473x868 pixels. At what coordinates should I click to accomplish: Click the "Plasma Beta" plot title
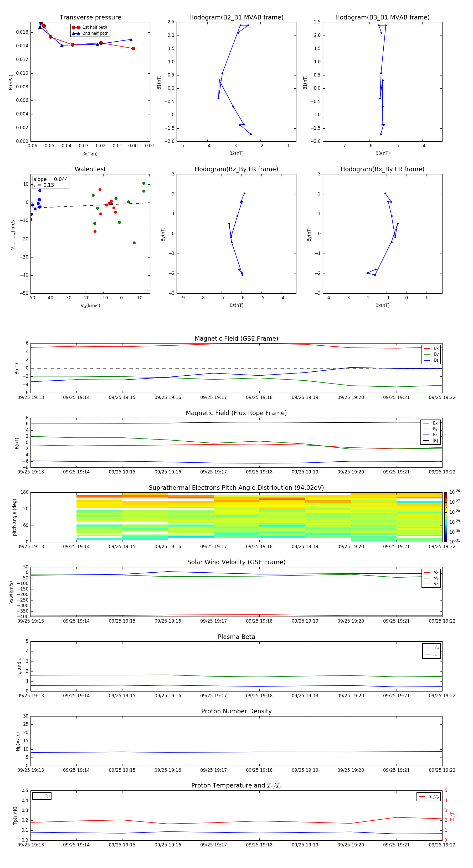pyautogui.click(x=236, y=637)
